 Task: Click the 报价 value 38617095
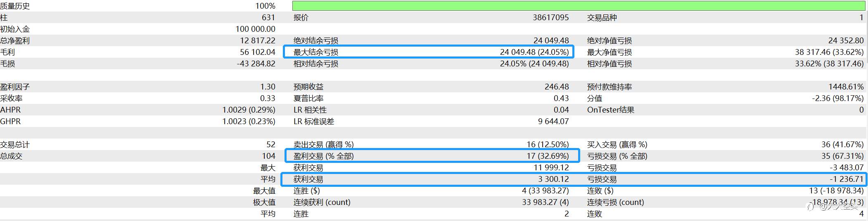550,17
